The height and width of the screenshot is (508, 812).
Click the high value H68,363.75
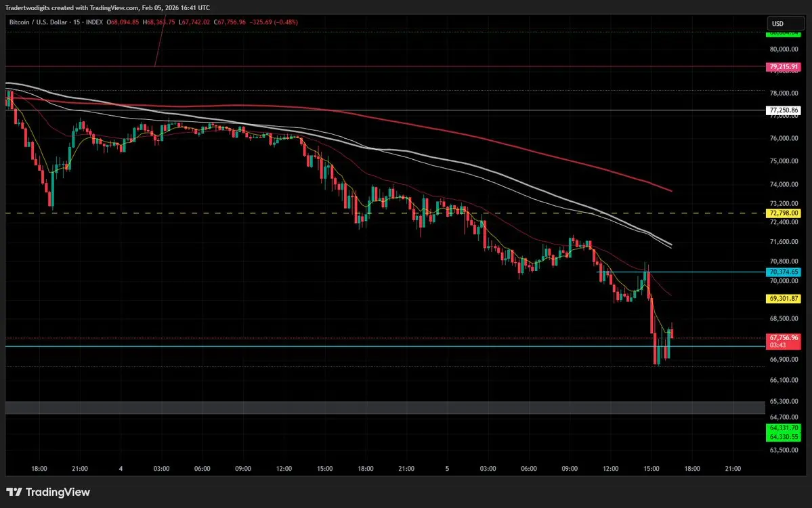pyautogui.click(x=158, y=22)
